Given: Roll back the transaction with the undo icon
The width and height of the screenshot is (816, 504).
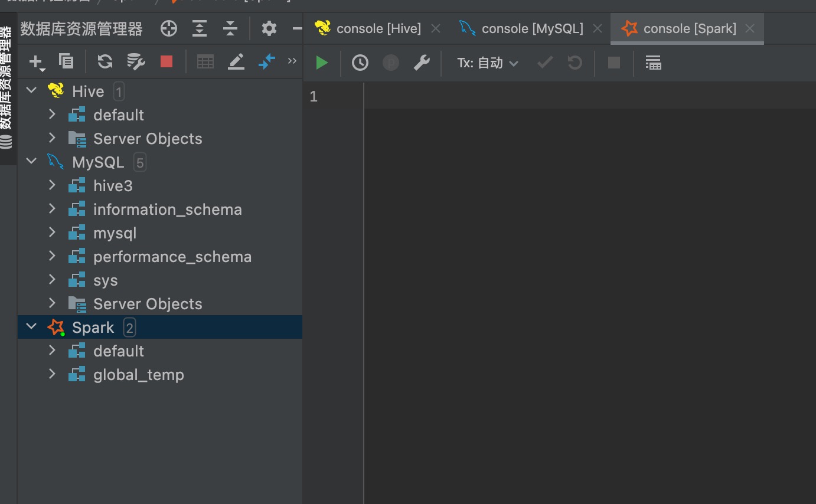Looking at the screenshot, I should point(573,62).
